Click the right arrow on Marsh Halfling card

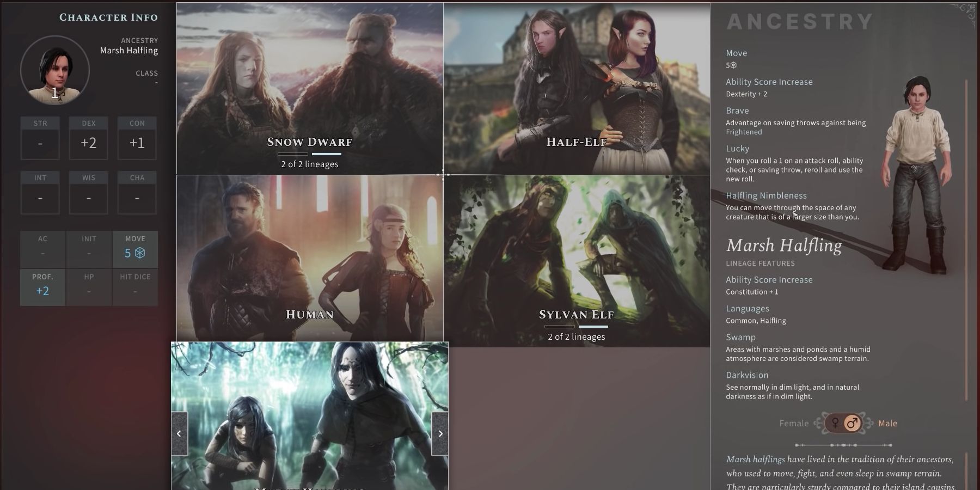(440, 433)
